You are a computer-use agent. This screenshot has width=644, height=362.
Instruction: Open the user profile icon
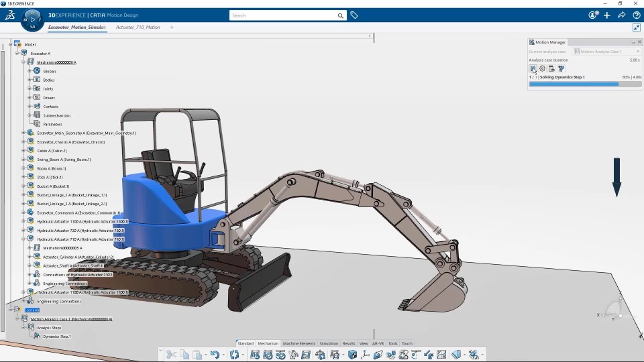click(592, 15)
